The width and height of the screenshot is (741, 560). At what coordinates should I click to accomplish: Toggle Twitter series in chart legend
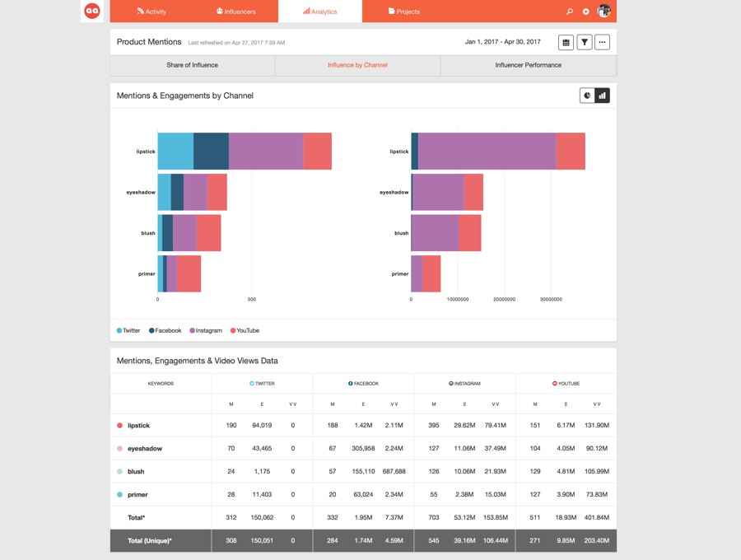(128, 330)
